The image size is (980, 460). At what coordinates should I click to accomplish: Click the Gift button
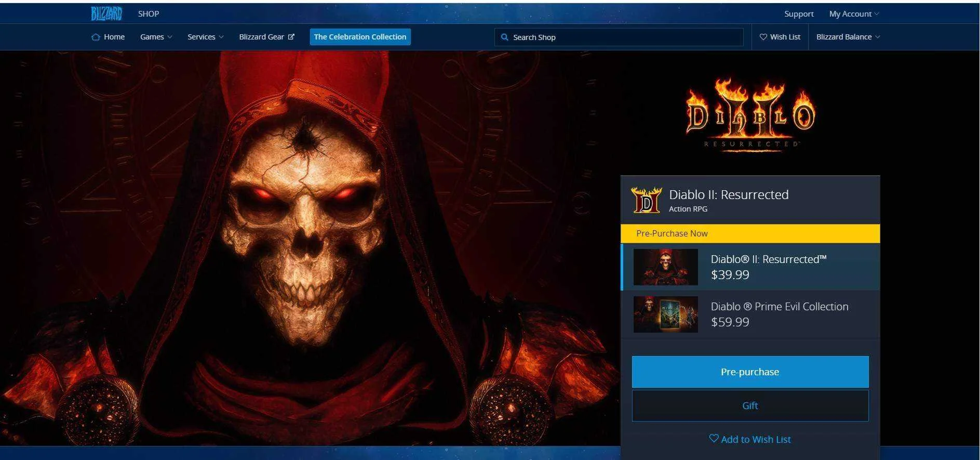[750, 405]
